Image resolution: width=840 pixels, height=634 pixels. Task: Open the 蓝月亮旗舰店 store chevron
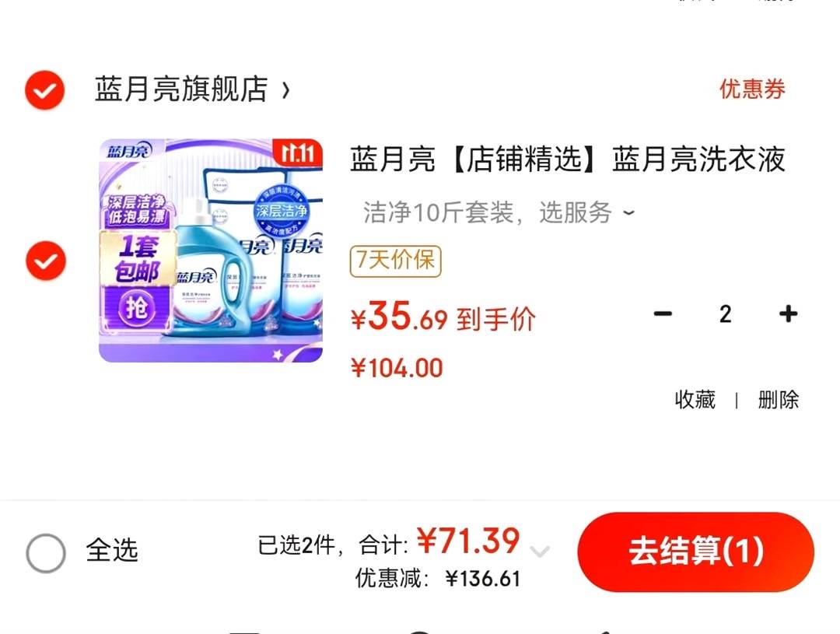pyautogui.click(x=285, y=90)
